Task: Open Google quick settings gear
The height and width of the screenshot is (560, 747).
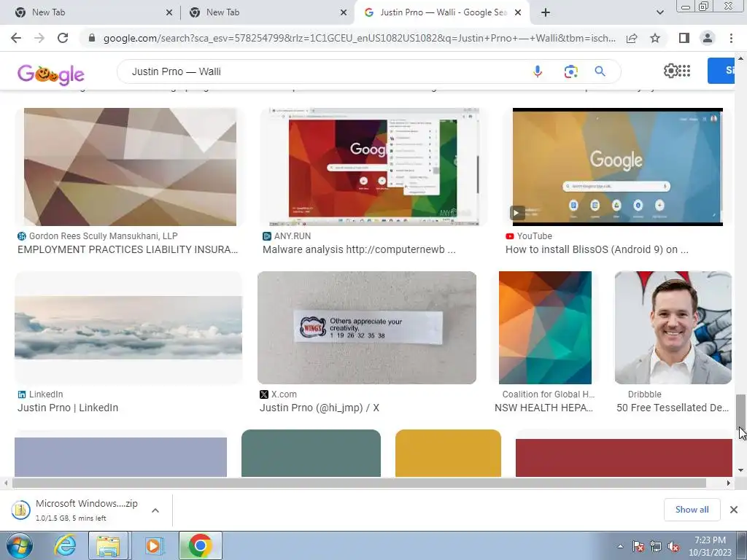Action: click(671, 71)
